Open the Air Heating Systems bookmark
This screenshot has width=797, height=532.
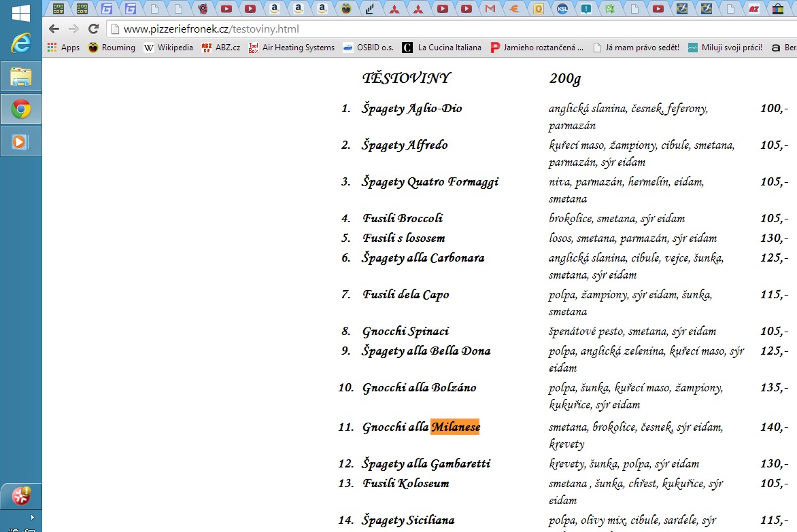click(x=292, y=47)
